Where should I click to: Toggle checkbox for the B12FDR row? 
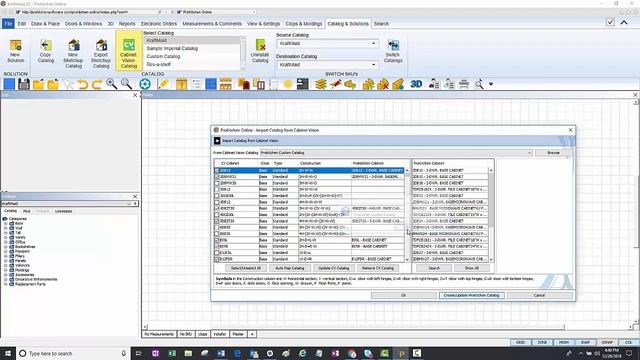click(x=217, y=259)
